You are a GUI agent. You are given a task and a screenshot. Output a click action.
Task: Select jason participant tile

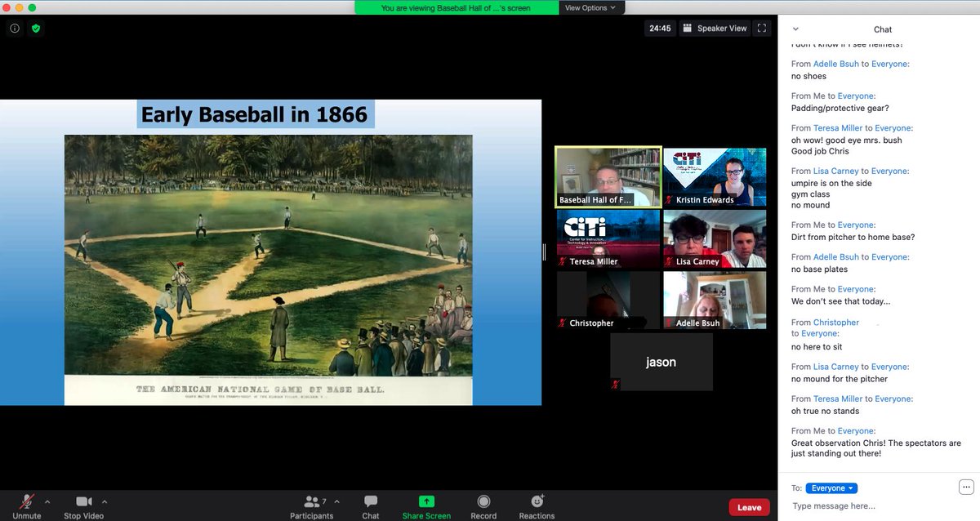[661, 362]
